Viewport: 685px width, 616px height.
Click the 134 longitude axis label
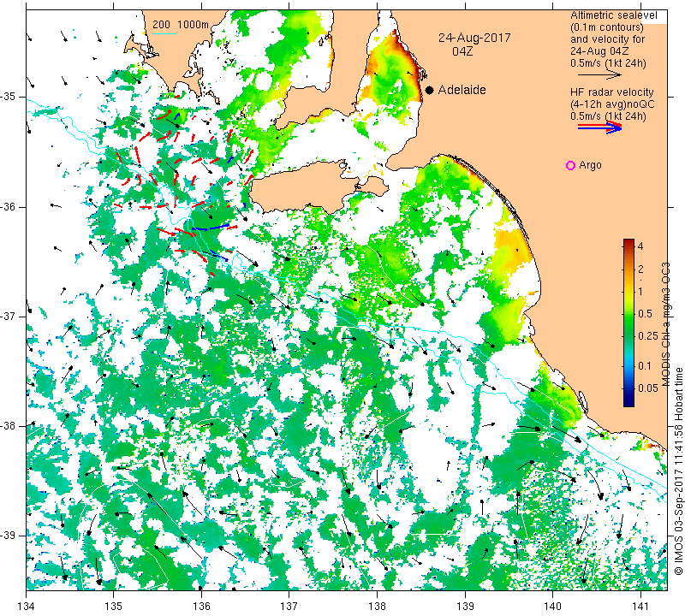[27, 607]
